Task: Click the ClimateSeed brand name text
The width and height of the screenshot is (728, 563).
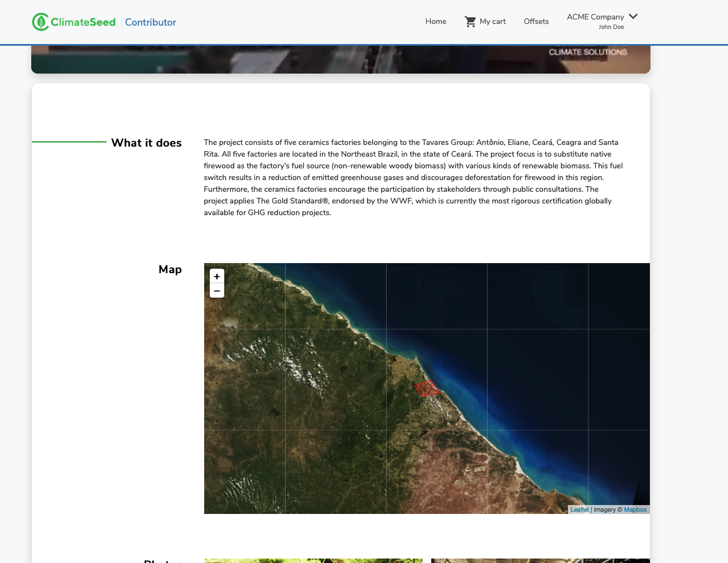Action: pyautogui.click(x=83, y=22)
